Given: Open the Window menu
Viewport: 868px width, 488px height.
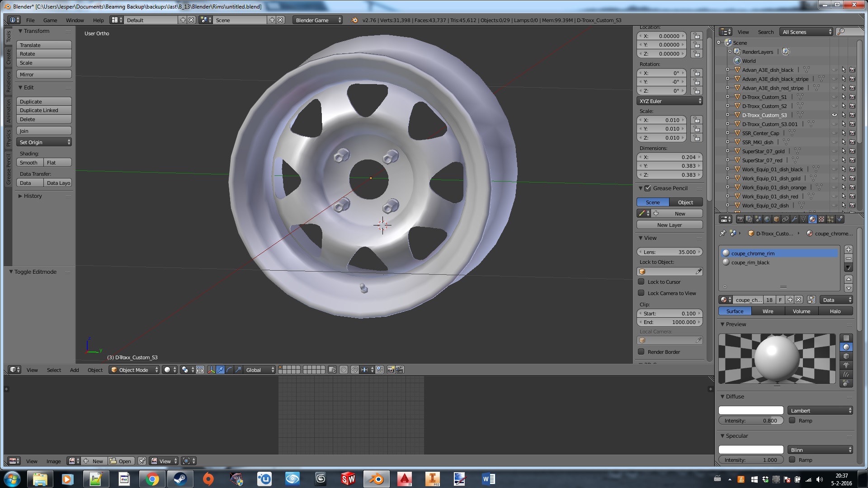Looking at the screenshot, I should point(75,20).
